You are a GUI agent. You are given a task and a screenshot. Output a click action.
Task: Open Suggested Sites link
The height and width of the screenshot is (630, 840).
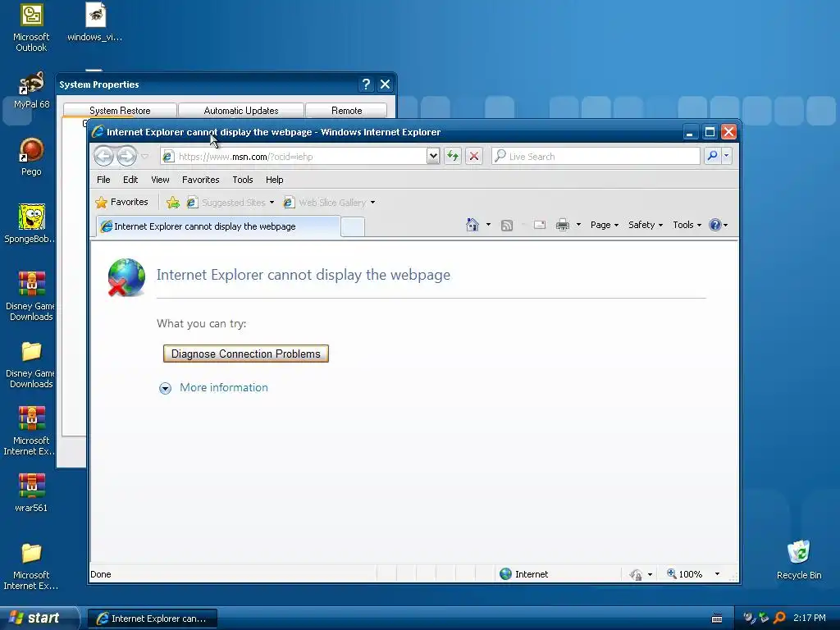pyautogui.click(x=230, y=203)
